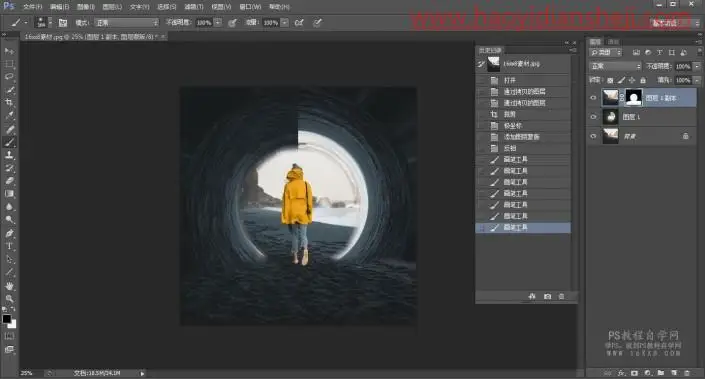
Task: Open layer opacity slider arrow
Action: tap(697, 66)
